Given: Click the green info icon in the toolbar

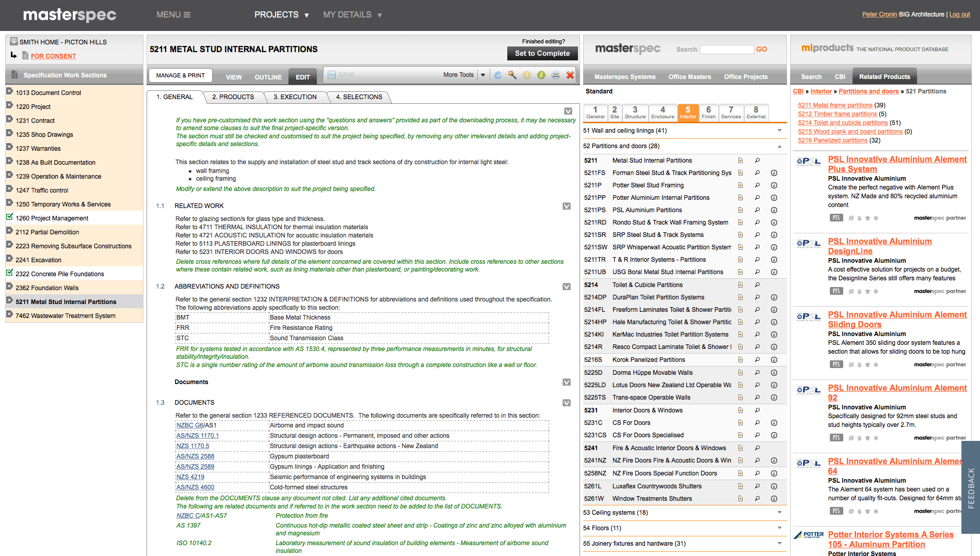Looking at the screenshot, I should [541, 75].
